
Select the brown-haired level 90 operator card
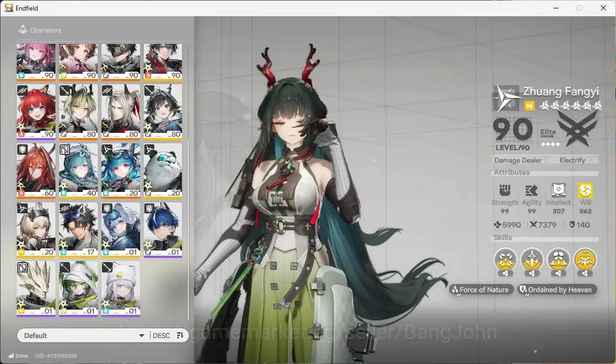tap(78, 62)
